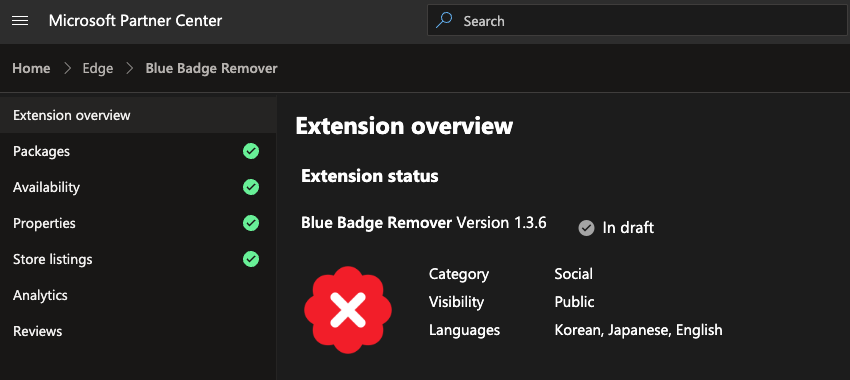Open Availability section in sidebar

[x=138, y=187]
